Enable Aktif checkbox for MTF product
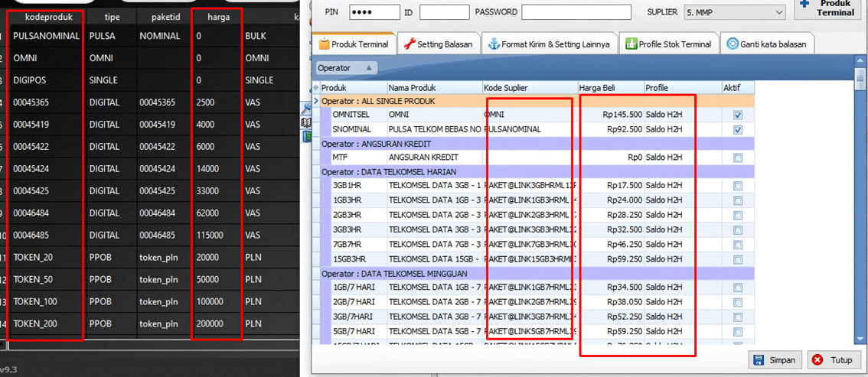 (737, 158)
